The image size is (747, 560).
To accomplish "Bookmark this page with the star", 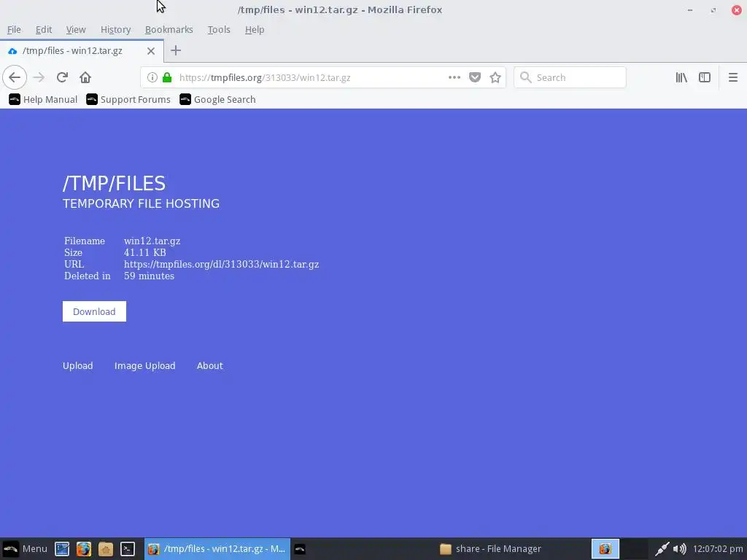I will point(495,77).
